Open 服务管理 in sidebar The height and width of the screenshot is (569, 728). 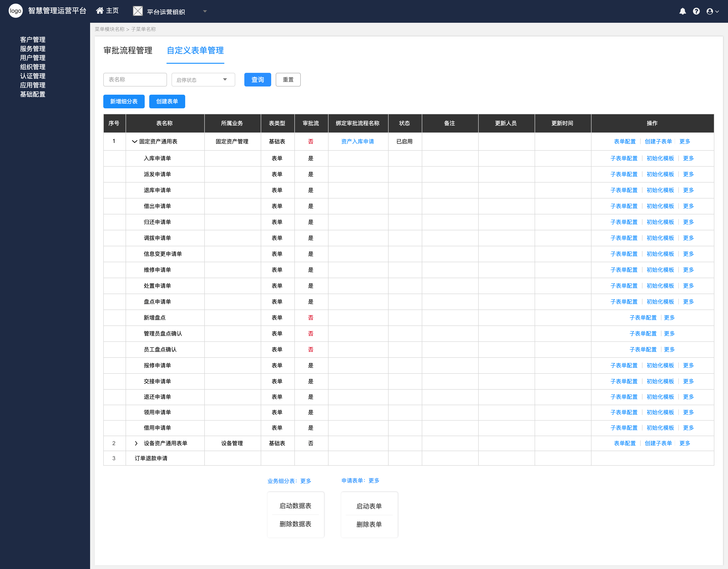pyautogui.click(x=33, y=49)
